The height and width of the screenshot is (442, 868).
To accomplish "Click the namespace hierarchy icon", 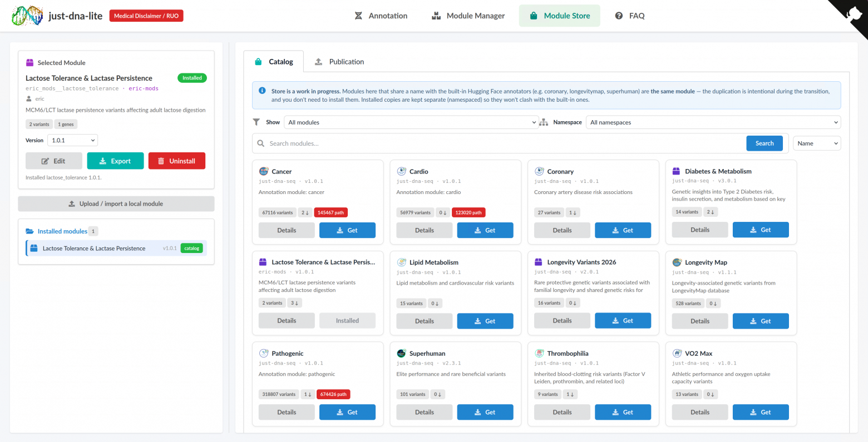I will pos(544,122).
